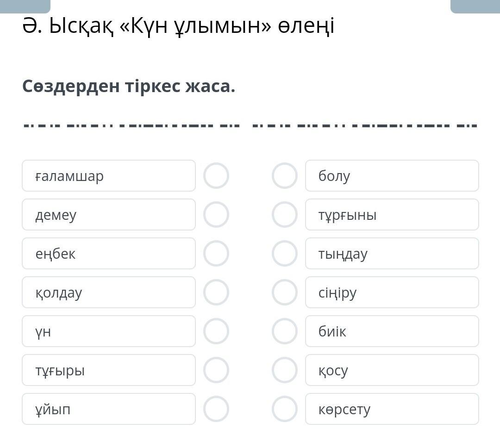Select the circle left of қосу
The image size is (500, 448).
pyautogui.click(x=284, y=370)
